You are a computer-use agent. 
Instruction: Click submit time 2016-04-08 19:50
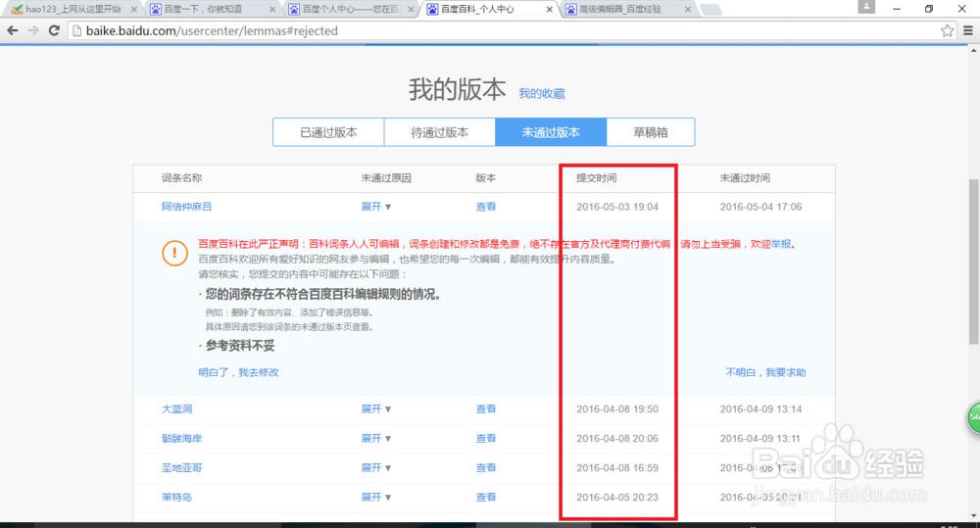tap(616, 409)
